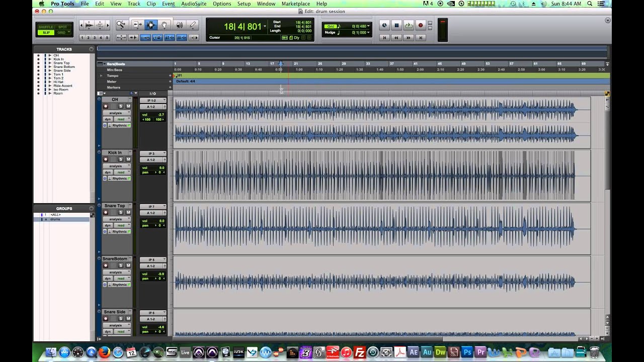Select the Grabber hand tool
Image resolution: width=644 pixels, height=362 pixels.
coord(164,25)
